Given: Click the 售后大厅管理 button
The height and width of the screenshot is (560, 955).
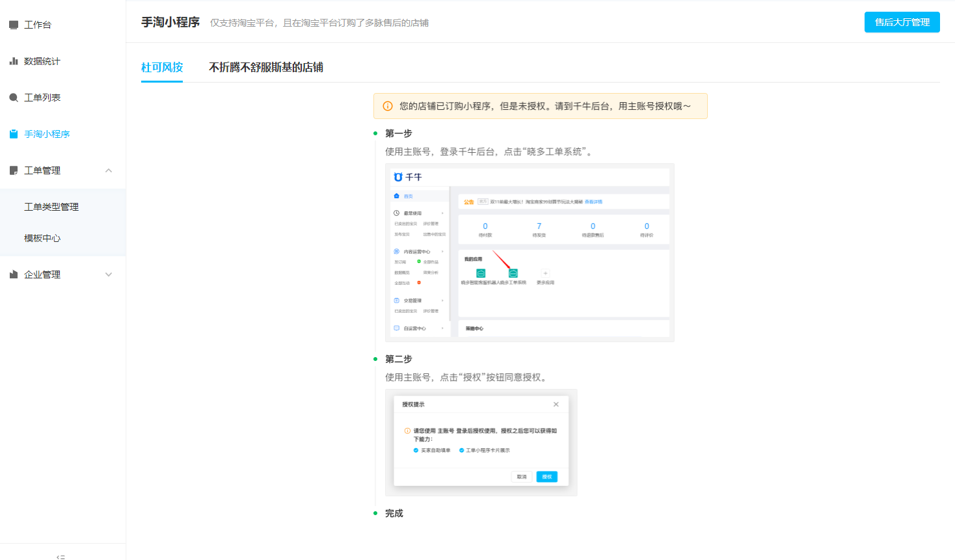Looking at the screenshot, I should pos(902,22).
